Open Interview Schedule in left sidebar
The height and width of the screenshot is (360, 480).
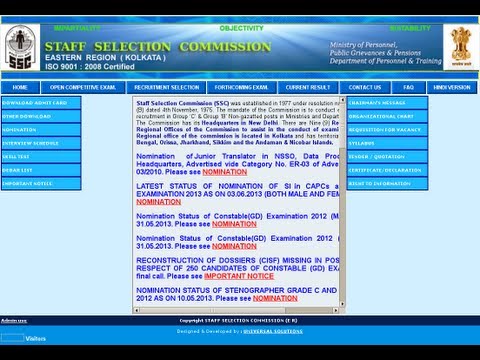[x=41, y=143]
